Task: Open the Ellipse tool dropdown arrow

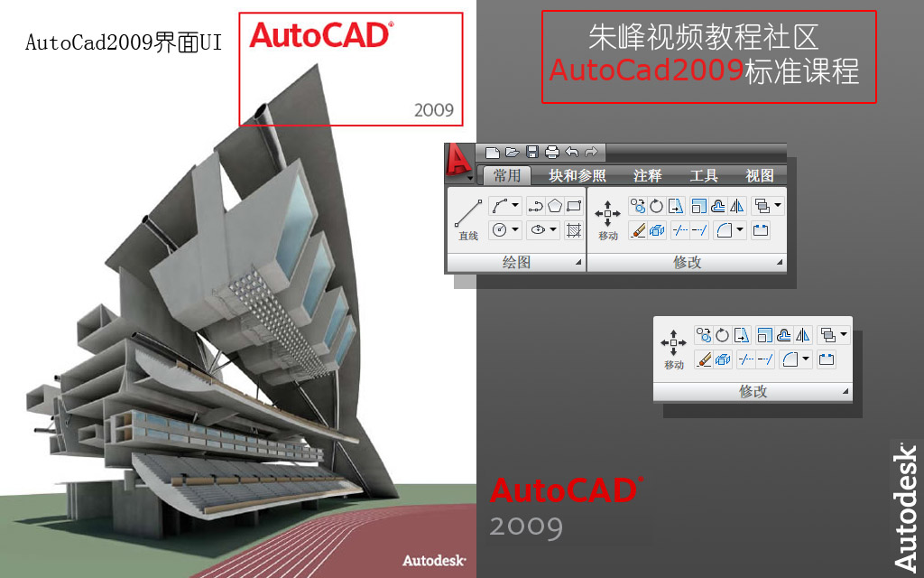Action: point(553,230)
